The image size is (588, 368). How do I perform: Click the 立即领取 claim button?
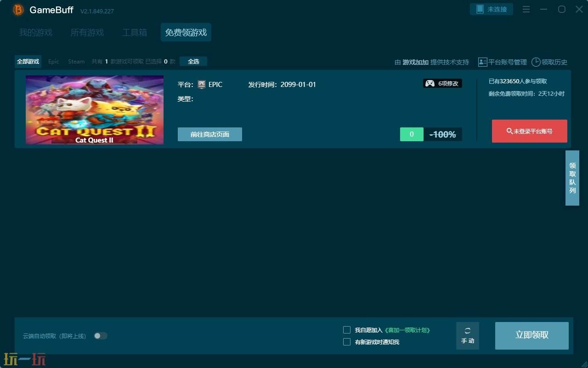tap(532, 336)
